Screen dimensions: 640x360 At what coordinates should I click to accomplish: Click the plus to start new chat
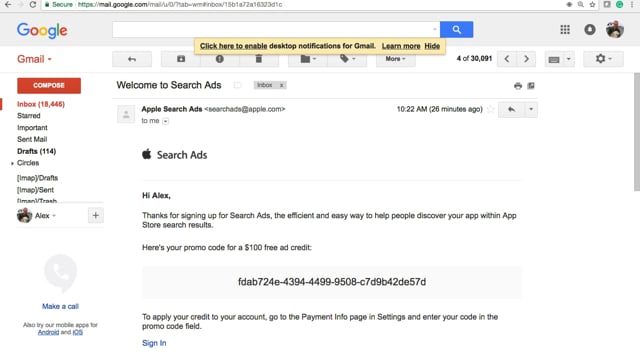pyautogui.click(x=96, y=216)
